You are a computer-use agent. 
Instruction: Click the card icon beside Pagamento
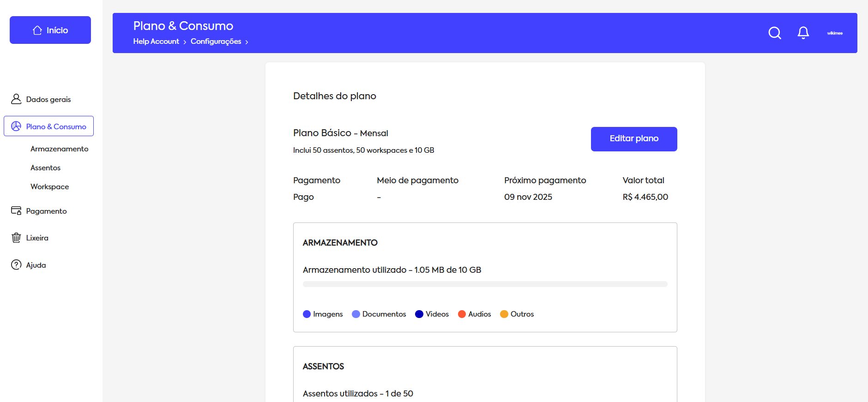click(16, 211)
